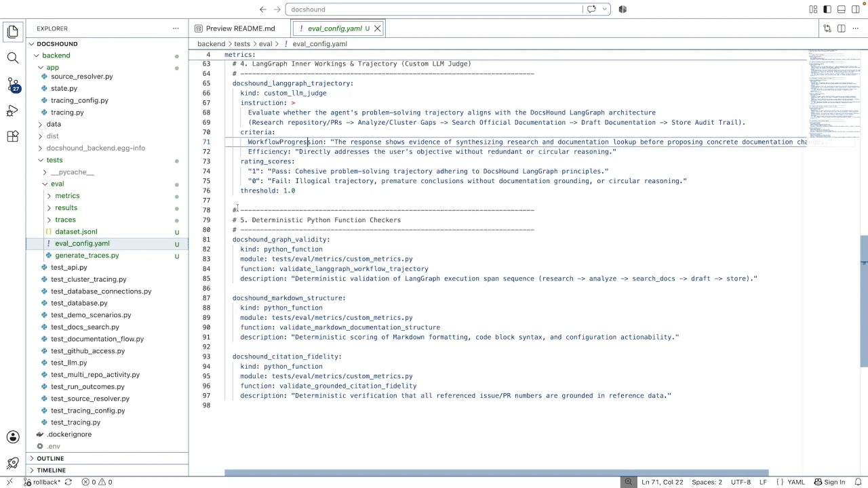Open the chat icon in title bar
This screenshot has height=488, width=868.
click(x=591, y=9)
